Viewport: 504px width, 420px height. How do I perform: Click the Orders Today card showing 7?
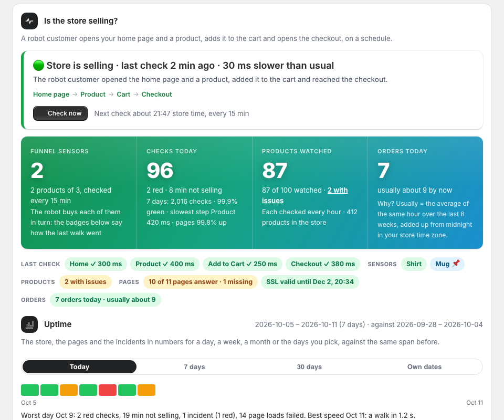click(x=425, y=193)
